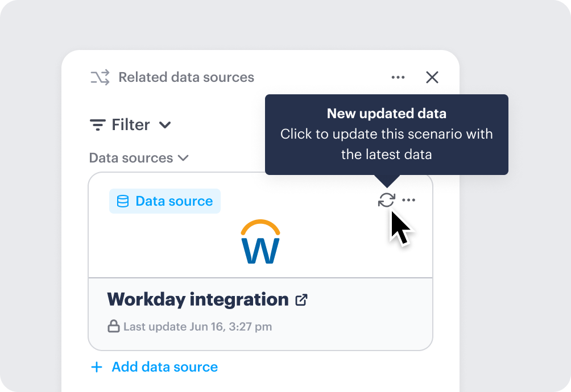Click the lock icon beside the last update time
This screenshot has height=392, width=571.
(x=114, y=327)
